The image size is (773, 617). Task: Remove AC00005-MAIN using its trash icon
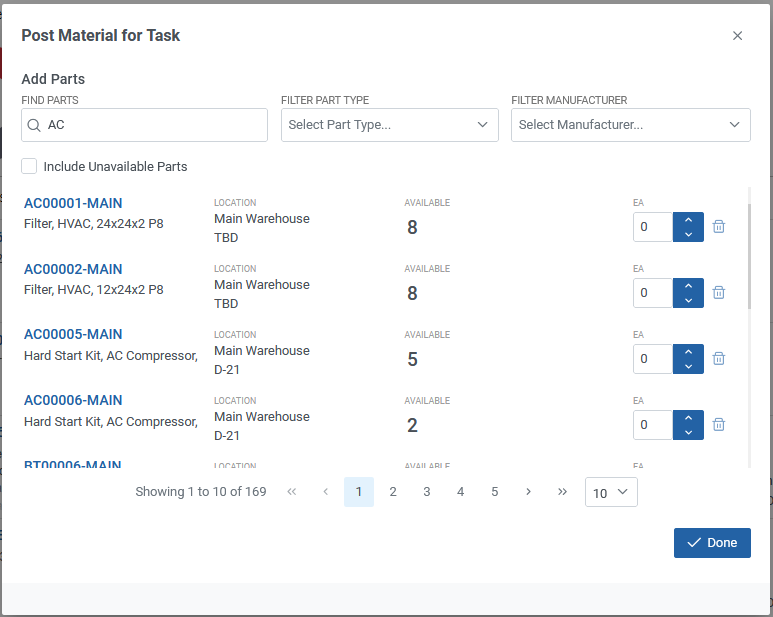click(x=718, y=359)
